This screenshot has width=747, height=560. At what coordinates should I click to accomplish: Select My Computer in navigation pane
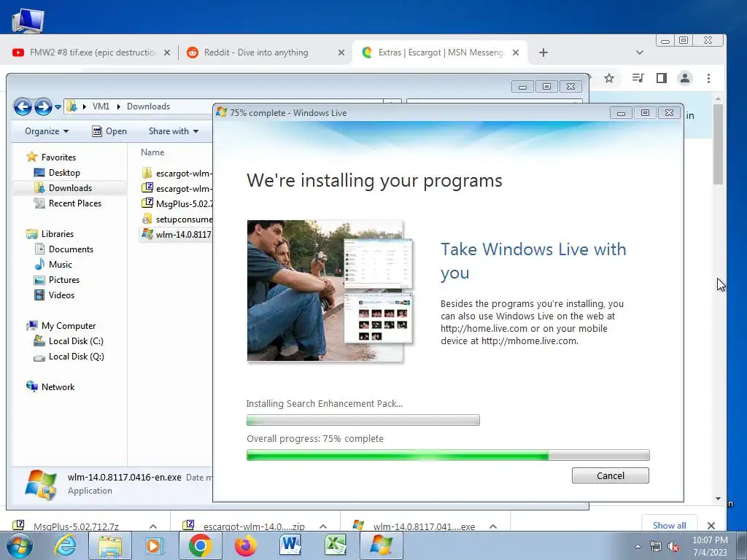tap(68, 326)
